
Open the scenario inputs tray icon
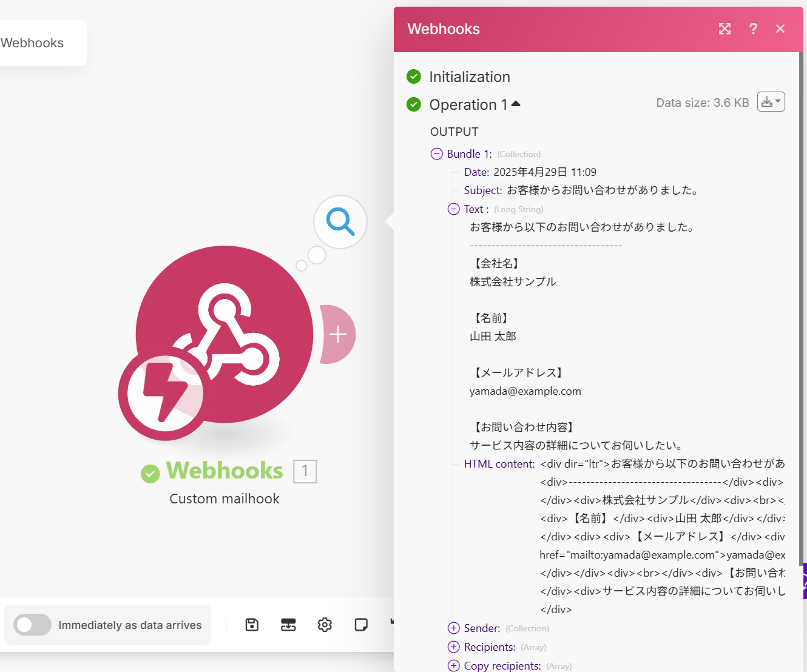[288, 625]
